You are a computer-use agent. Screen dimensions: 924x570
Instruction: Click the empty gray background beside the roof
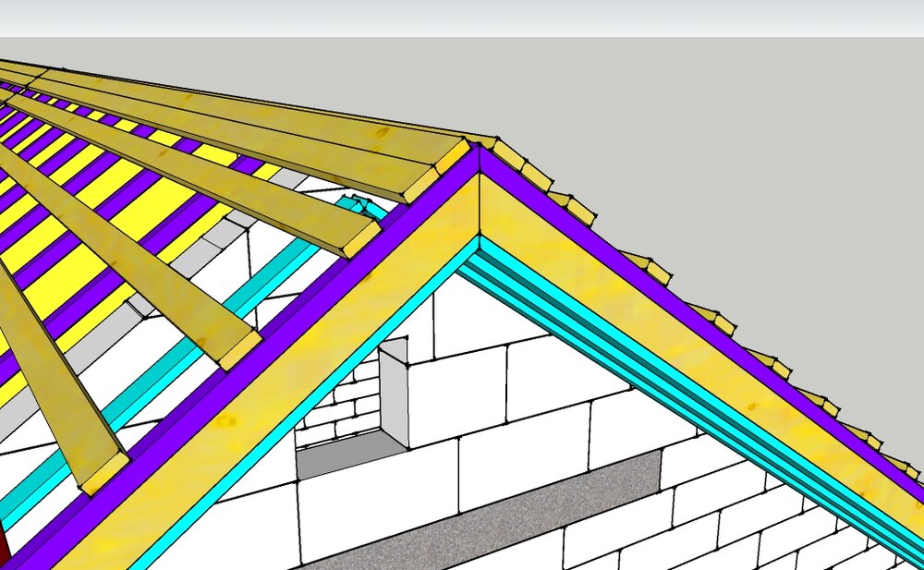[x=736, y=148]
